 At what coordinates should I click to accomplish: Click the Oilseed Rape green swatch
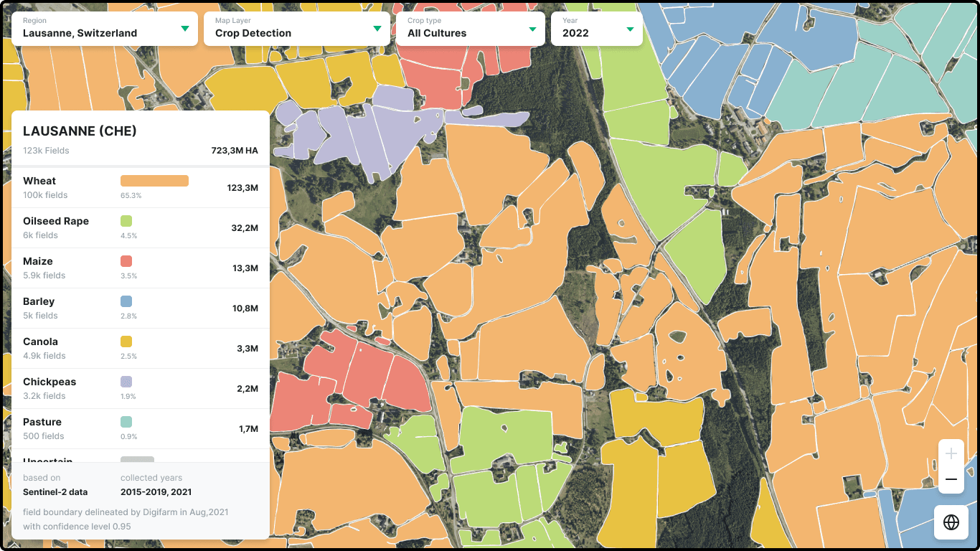click(126, 221)
